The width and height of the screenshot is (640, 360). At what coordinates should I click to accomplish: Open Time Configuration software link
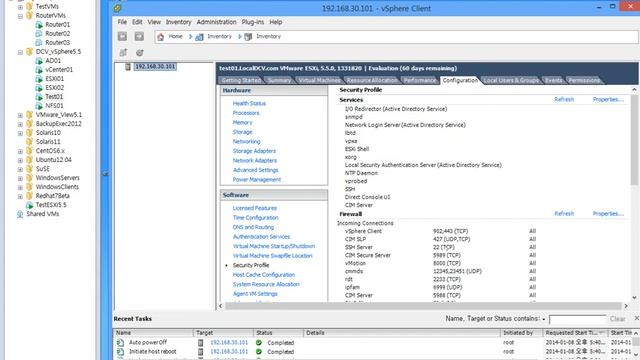[255, 218]
